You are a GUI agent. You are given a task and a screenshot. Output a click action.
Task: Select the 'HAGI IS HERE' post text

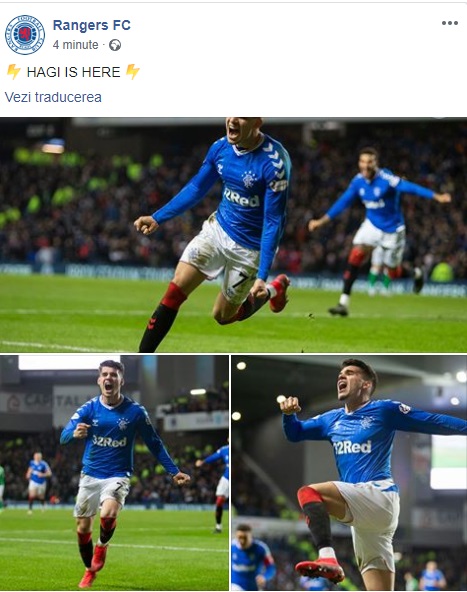point(73,72)
